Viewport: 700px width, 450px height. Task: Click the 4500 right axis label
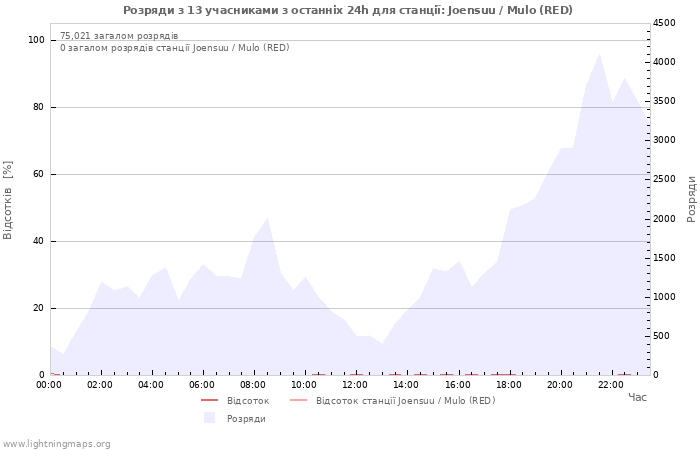[664, 23]
